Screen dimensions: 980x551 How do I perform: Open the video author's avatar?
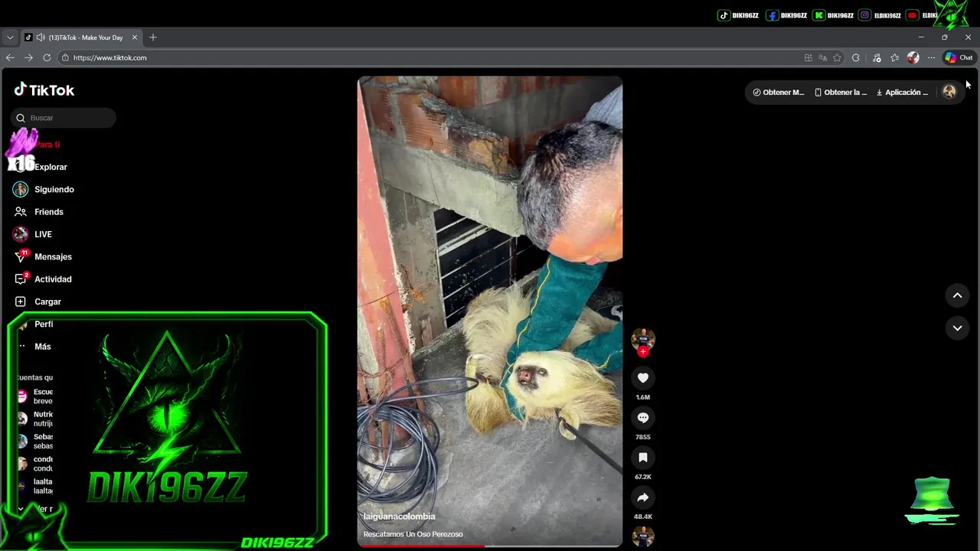click(x=643, y=339)
